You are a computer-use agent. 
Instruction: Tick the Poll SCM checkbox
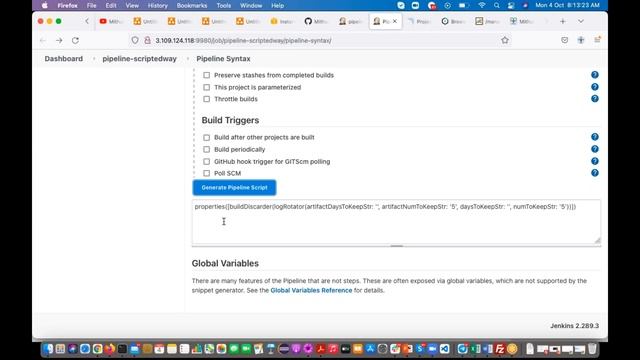click(207, 173)
